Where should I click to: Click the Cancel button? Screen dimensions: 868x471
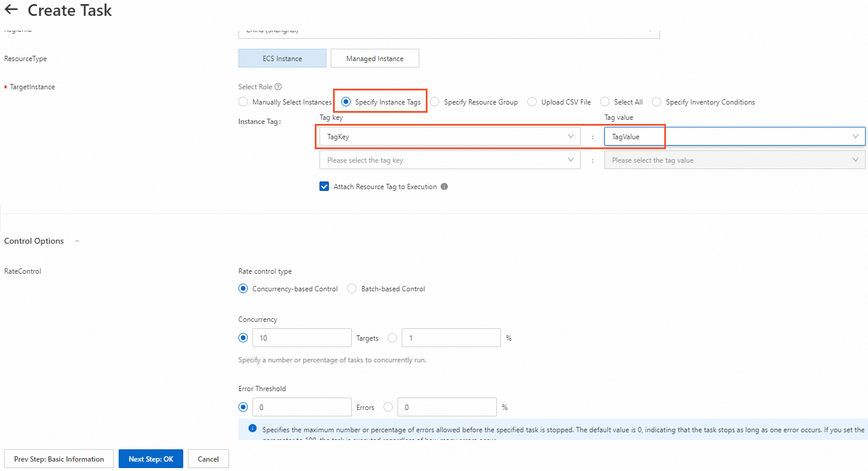pos(208,459)
